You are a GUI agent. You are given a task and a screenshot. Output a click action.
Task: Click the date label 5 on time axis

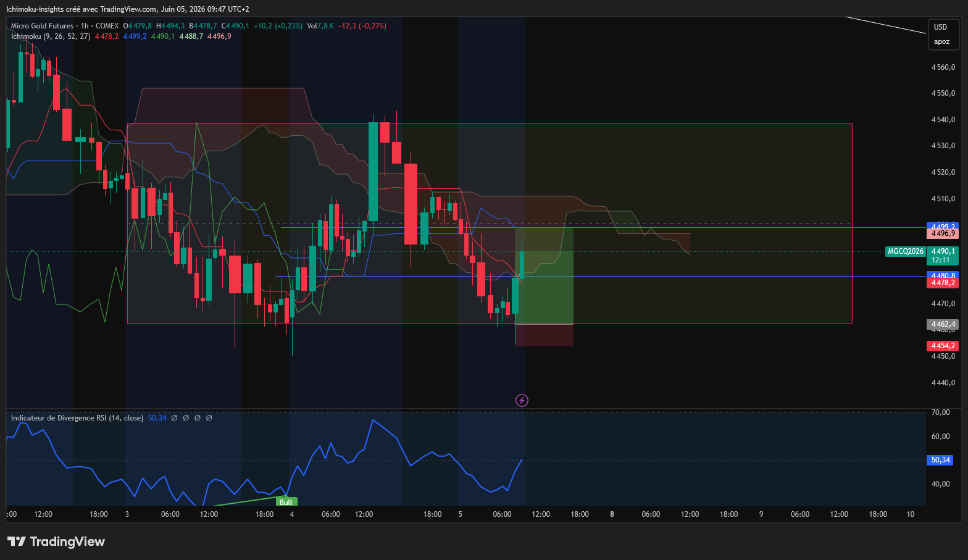tap(460, 514)
